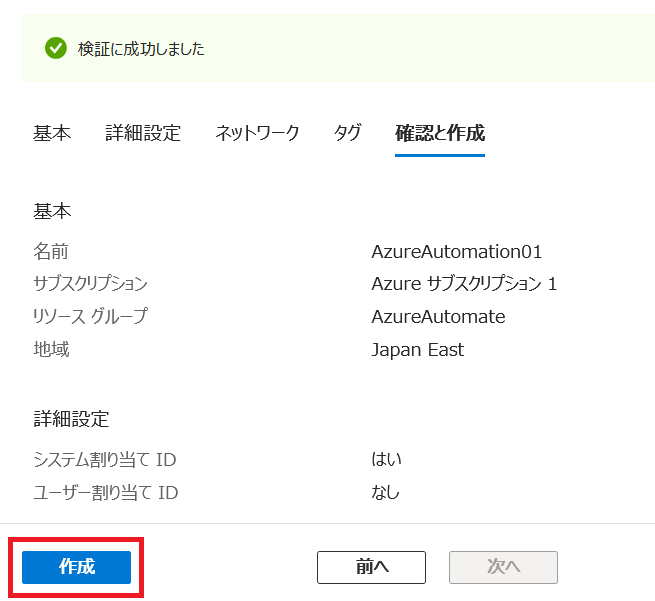Screen dimensions: 655x601
Task: Click the name value AzureAutomation01
Action: pos(456,251)
